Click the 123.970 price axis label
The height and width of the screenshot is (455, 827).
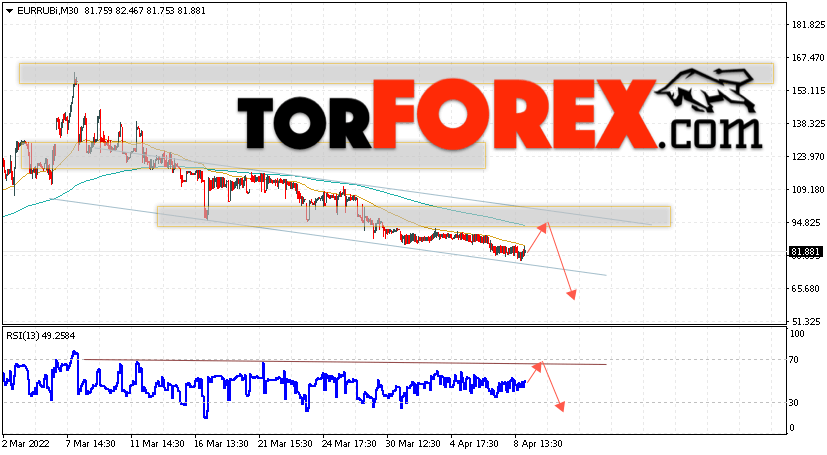click(x=808, y=157)
